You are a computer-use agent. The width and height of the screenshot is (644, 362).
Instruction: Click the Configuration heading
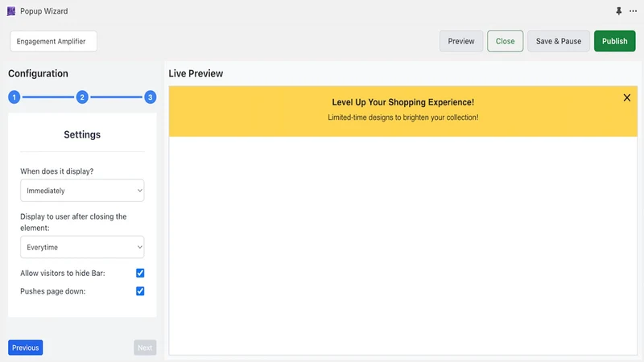(38, 73)
